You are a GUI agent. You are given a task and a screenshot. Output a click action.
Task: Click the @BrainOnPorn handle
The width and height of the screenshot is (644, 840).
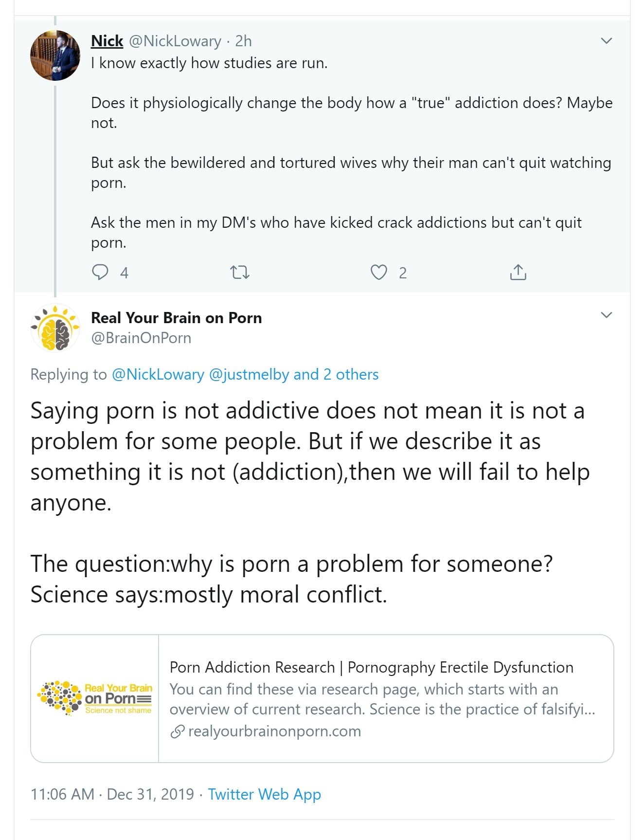141,338
